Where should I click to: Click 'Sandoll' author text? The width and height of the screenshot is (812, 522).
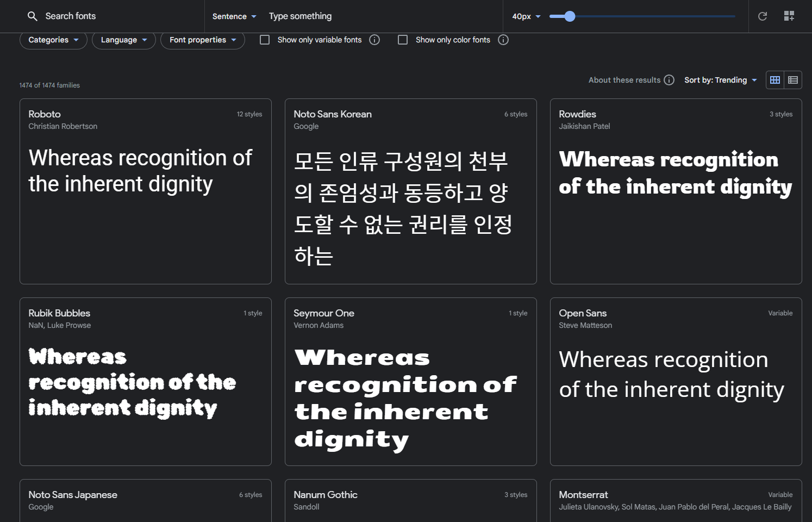pyautogui.click(x=307, y=507)
